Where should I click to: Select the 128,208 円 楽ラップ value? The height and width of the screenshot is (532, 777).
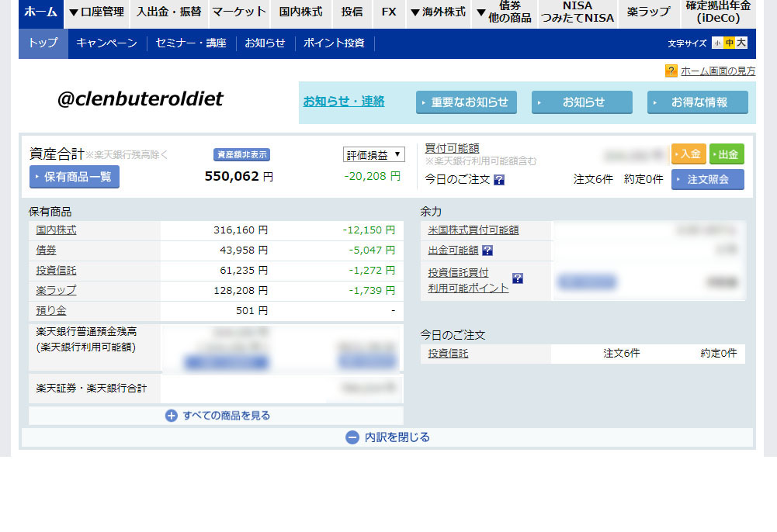coord(241,291)
